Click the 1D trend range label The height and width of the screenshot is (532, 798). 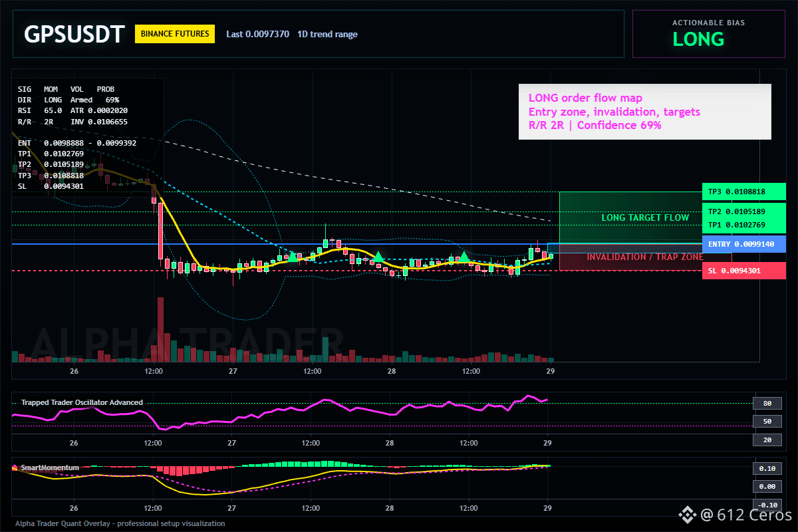[x=327, y=34]
